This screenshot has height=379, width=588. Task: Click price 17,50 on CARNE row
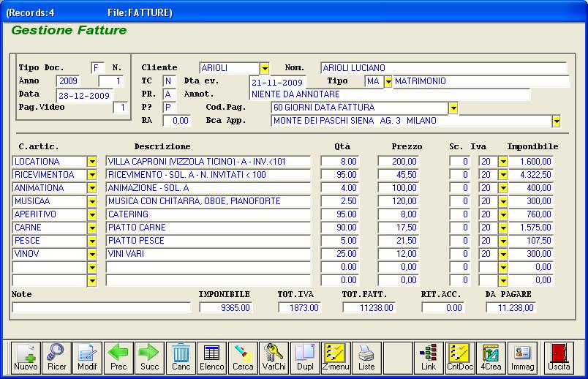coord(399,228)
